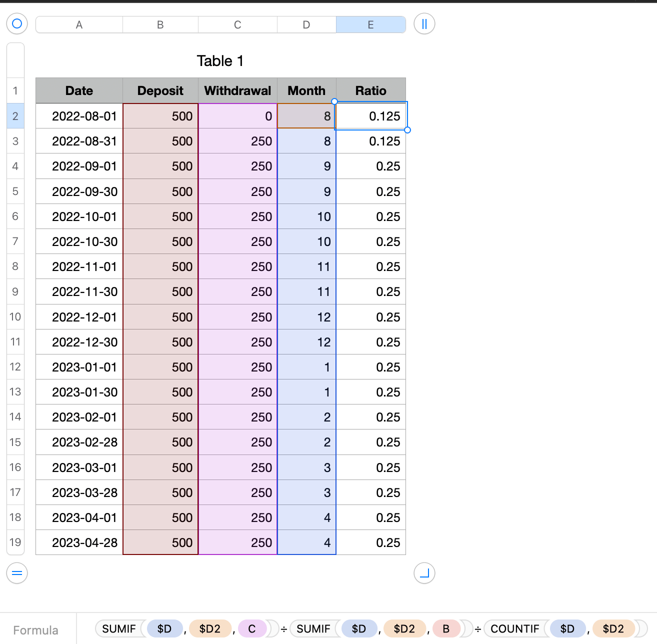Screen dimensions: 657x644
Task: Select column C header
Action: pos(237,24)
